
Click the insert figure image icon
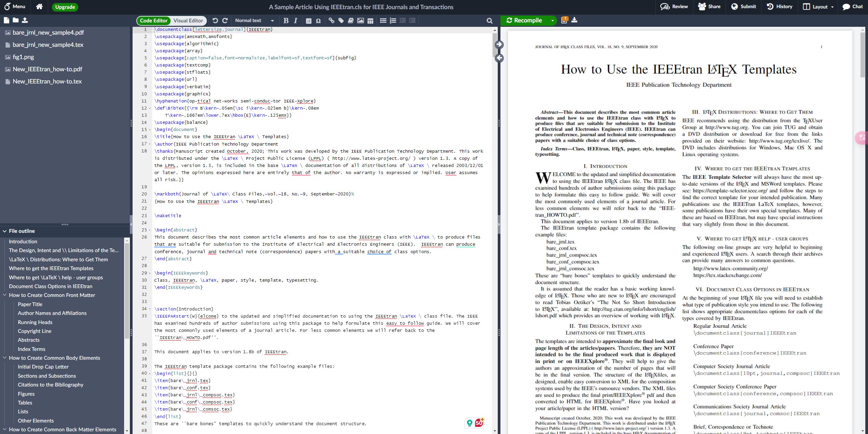[360, 21]
